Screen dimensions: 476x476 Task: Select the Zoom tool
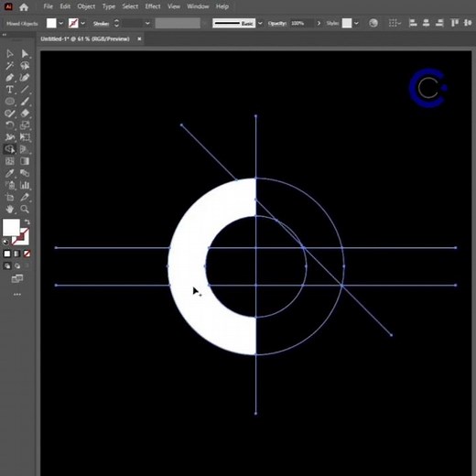pos(25,209)
